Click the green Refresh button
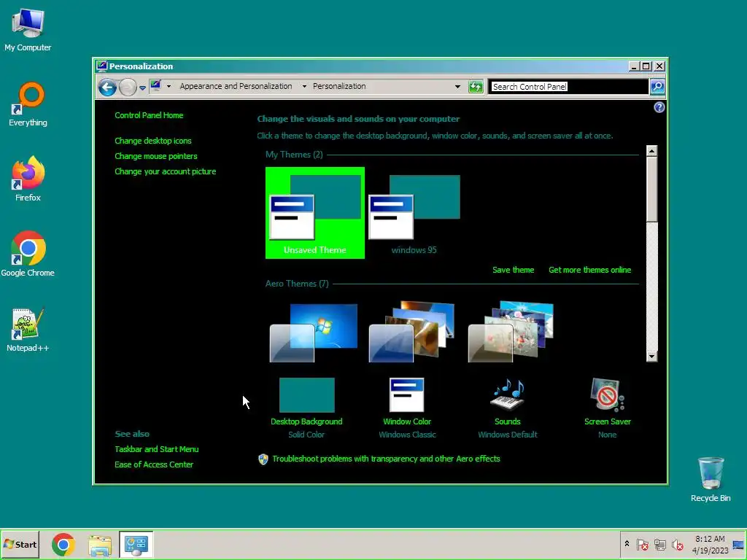The image size is (747, 560). 476,87
